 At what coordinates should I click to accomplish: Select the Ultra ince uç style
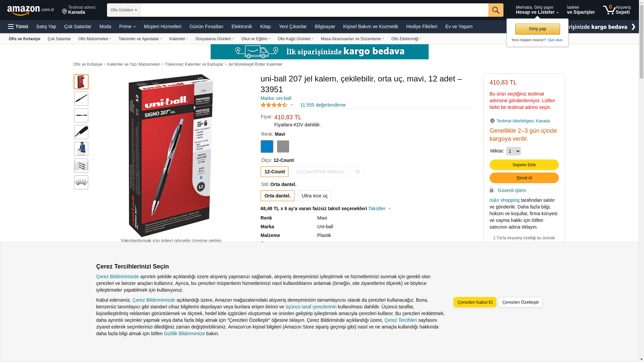(314, 196)
